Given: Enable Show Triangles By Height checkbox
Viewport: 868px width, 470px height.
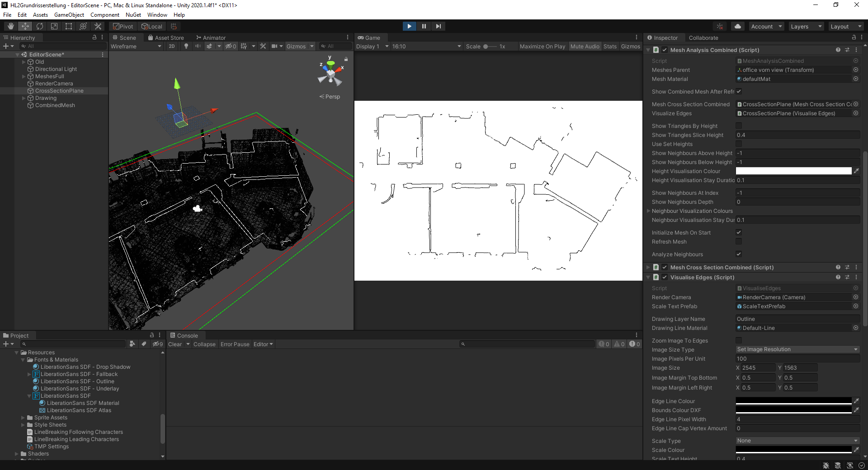Looking at the screenshot, I should click(x=738, y=126).
